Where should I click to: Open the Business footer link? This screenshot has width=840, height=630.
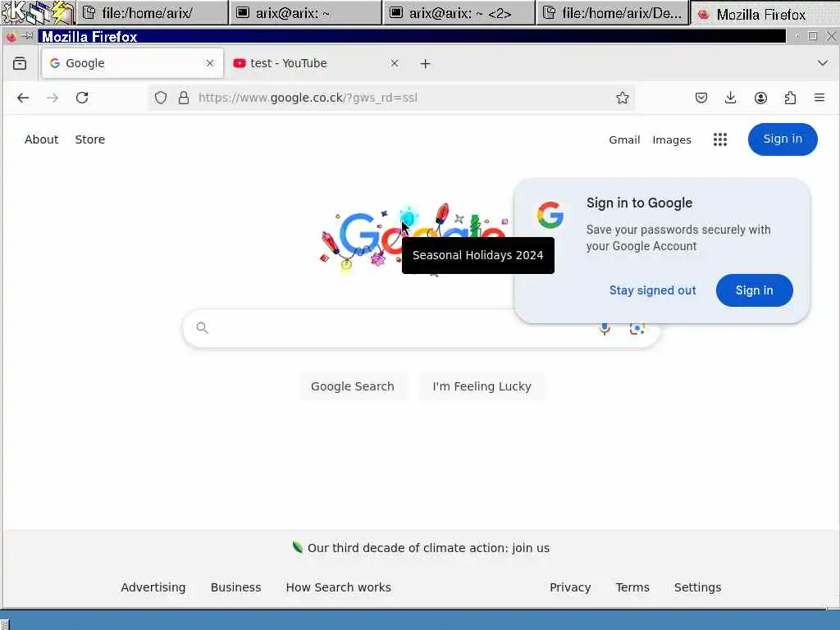coord(235,587)
